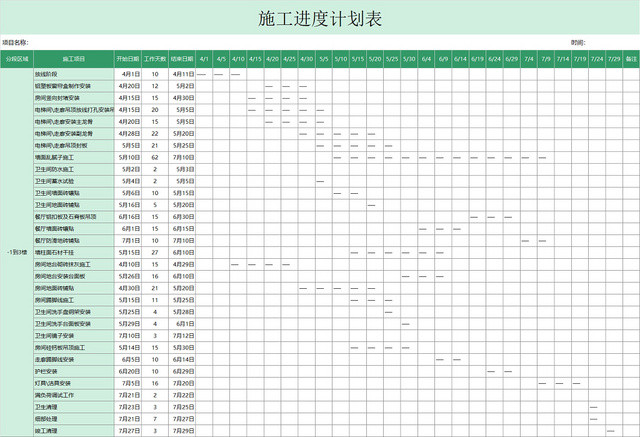This screenshot has height=437, width=640.
Task: Select the 5/25 date column header
Action: pyautogui.click(x=392, y=59)
